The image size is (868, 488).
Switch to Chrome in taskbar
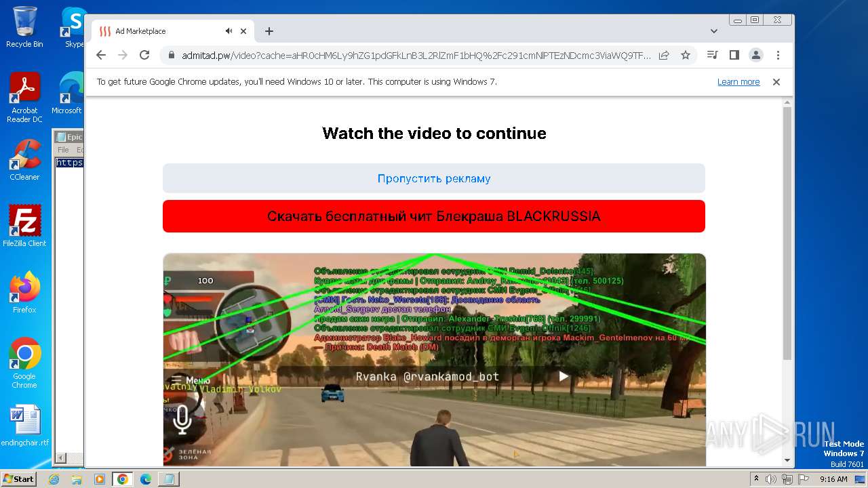pyautogui.click(x=123, y=479)
